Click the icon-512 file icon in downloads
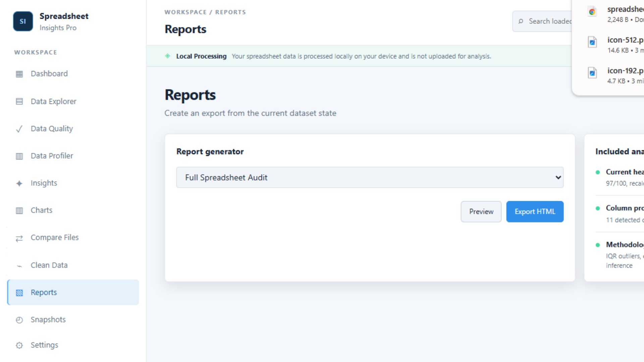644x362 pixels. click(x=592, y=43)
